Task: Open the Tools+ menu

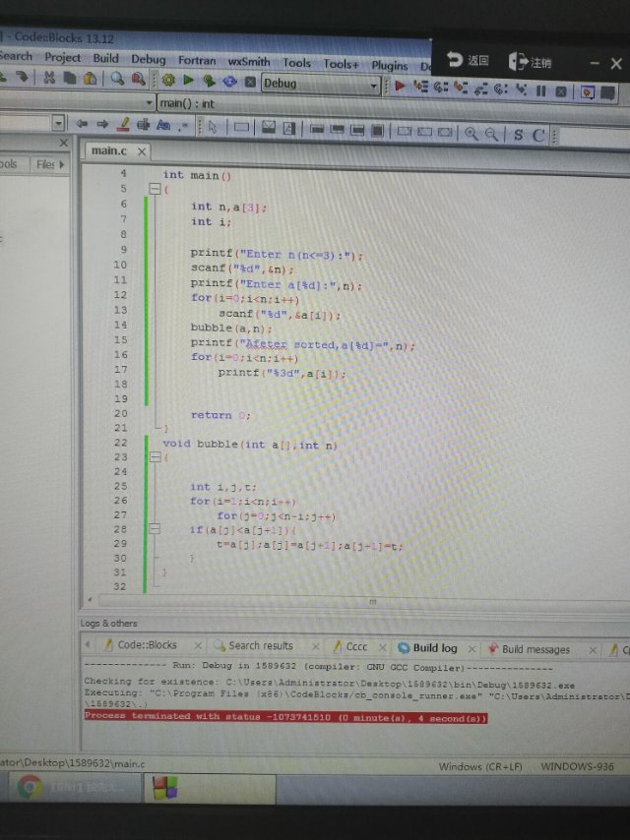Action: pos(341,64)
